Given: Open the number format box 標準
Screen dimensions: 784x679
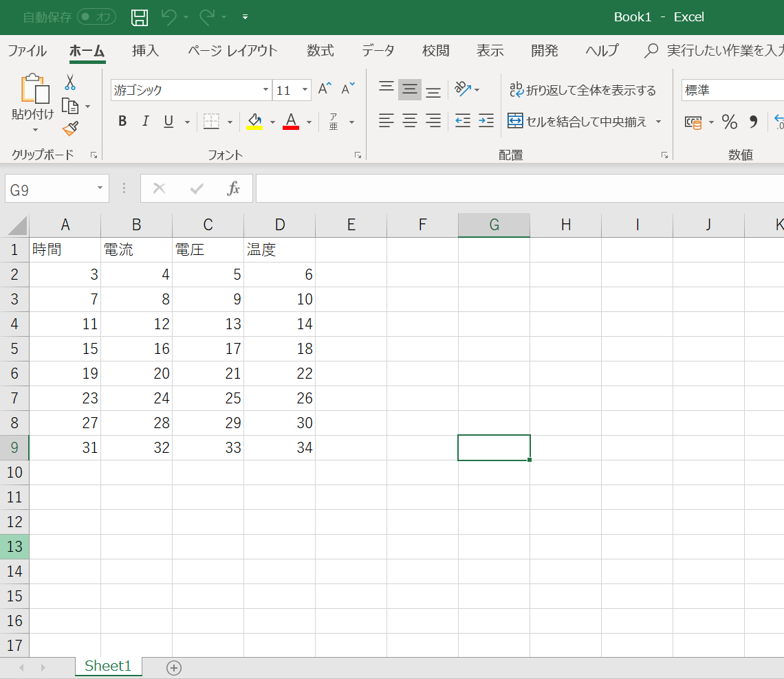Looking at the screenshot, I should (x=732, y=90).
